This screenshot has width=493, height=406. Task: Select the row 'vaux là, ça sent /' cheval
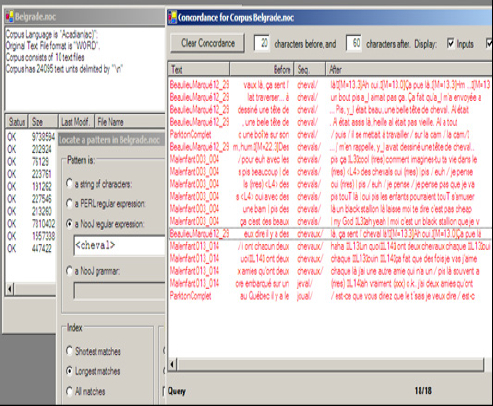pyautogui.click(x=330, y=85)
